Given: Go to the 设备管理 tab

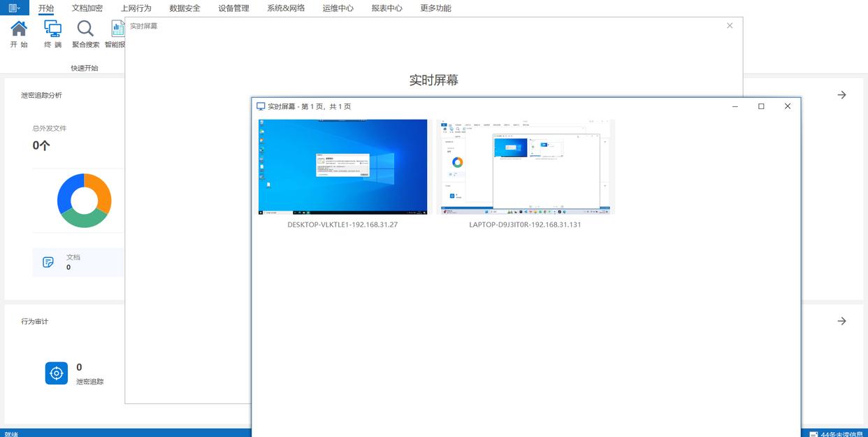Looking at the screenshot, I should 233,8.
